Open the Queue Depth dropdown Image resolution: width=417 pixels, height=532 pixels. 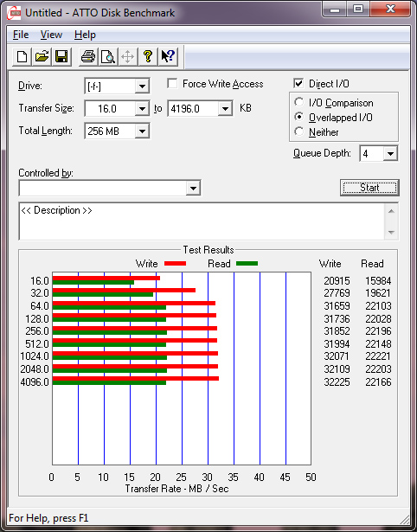pos(390,154)
